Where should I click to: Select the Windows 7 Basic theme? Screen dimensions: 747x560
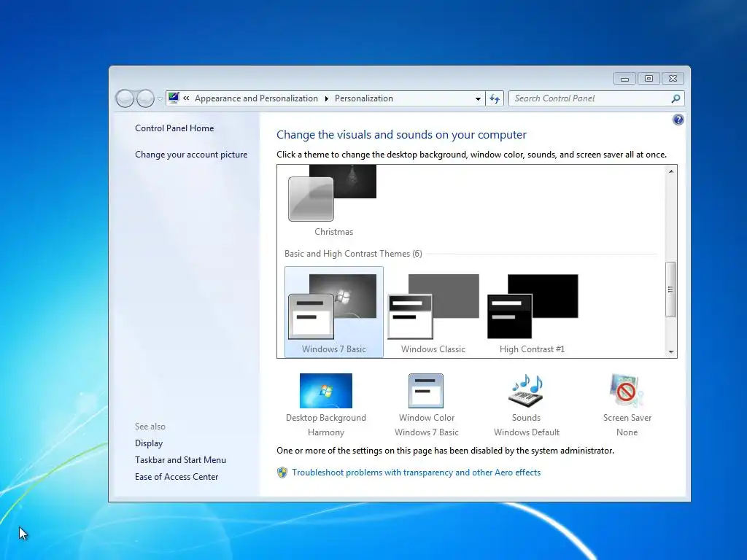click(333, 312)
